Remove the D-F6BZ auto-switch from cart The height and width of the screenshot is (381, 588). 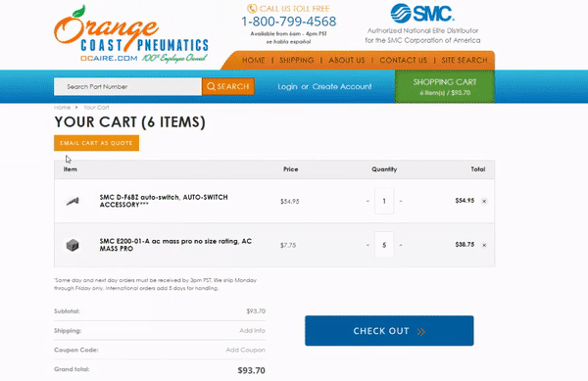click(484, 201)
